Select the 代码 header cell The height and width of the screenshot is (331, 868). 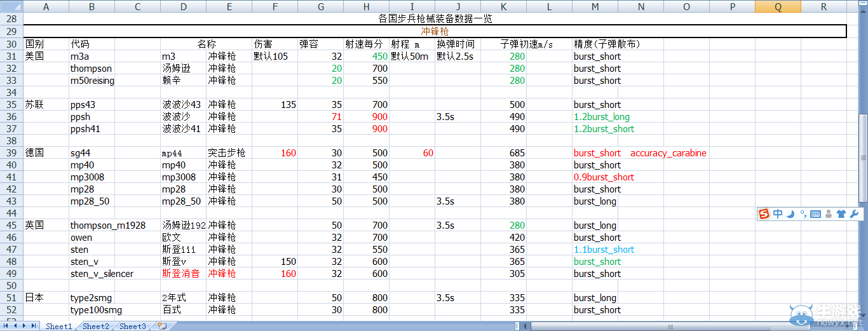92,44
